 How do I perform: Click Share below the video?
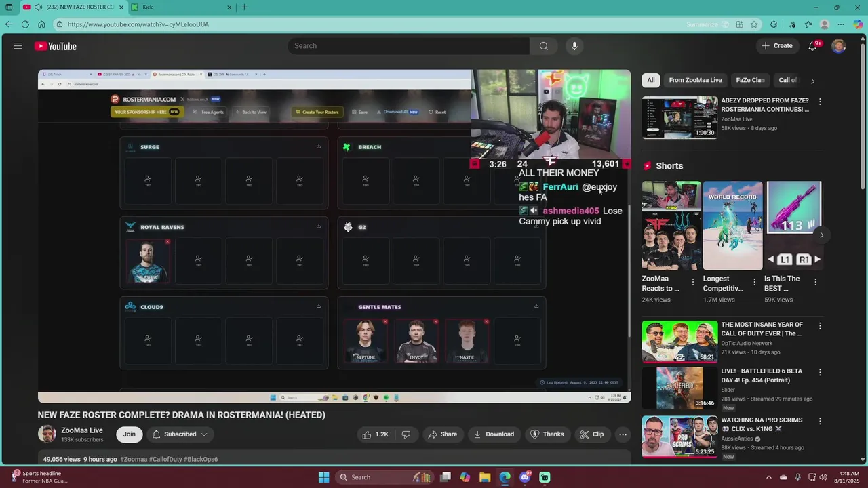click(x=441, y=434)
